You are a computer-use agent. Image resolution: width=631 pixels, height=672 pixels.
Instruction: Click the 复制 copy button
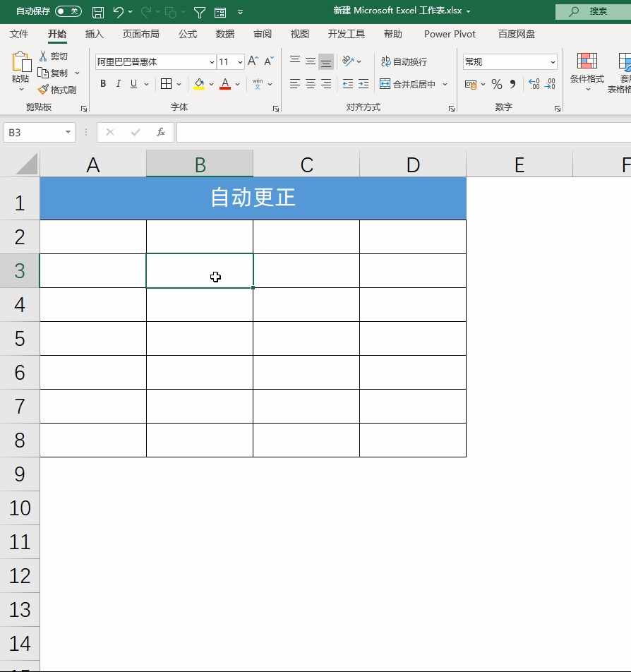pyautogui.click(x=53, y=73)
